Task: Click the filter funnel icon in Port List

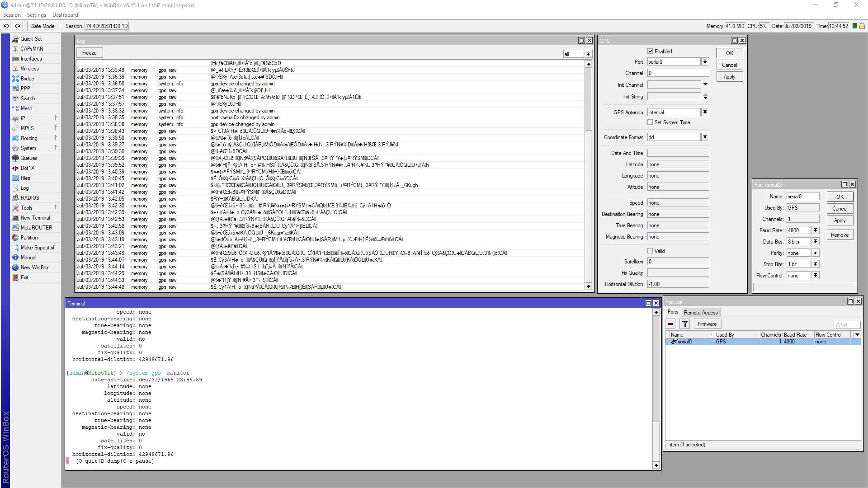Action: [685, 324]
